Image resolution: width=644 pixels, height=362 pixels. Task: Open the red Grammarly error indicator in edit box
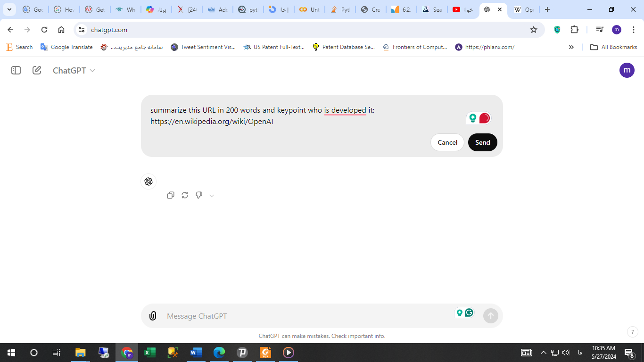coord(484,118)
